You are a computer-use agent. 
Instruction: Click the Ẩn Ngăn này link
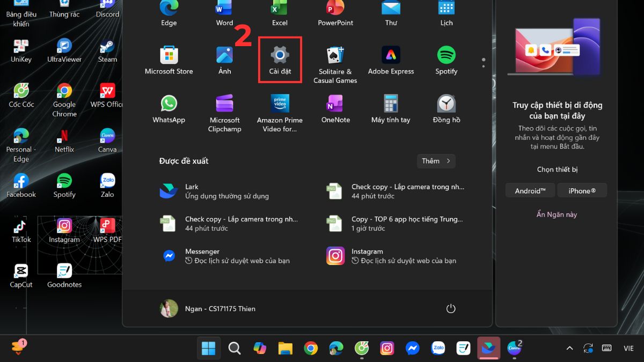point(557,215)
